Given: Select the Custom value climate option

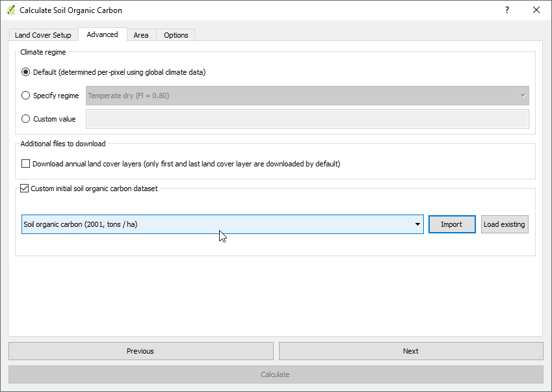Looking at the screenshot, I should 25,118.
